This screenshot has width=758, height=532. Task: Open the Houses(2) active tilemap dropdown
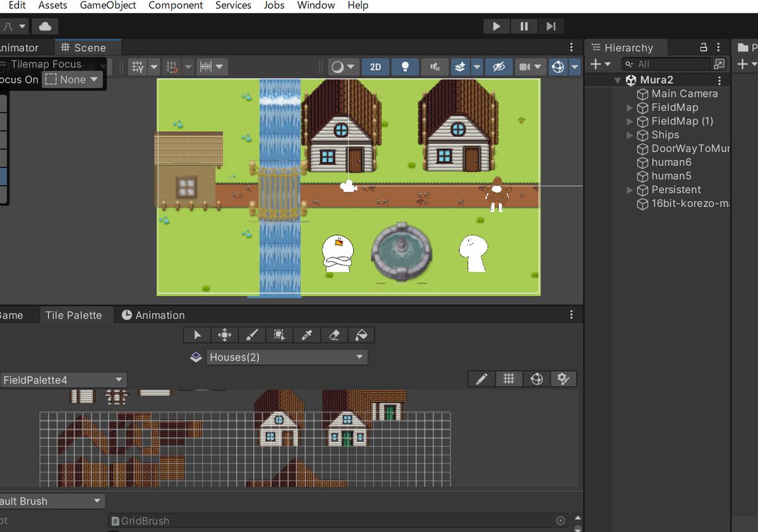coord(287,357)
